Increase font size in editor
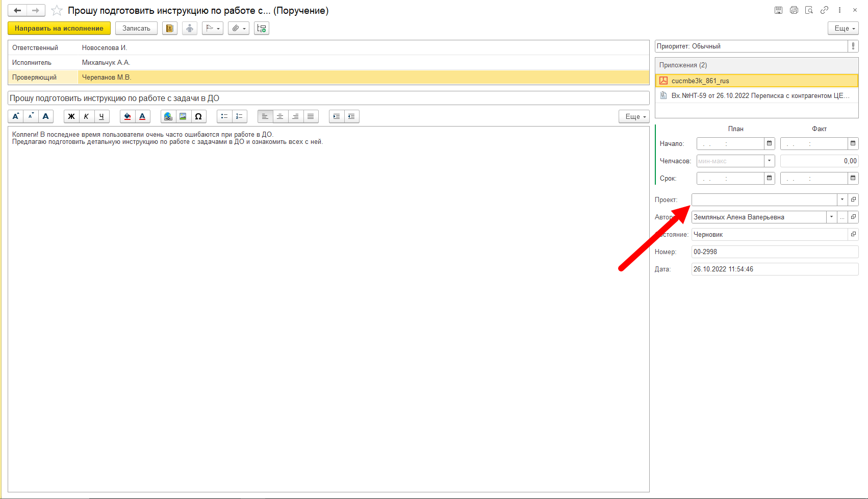868x499 pixels. click(16, 116)
